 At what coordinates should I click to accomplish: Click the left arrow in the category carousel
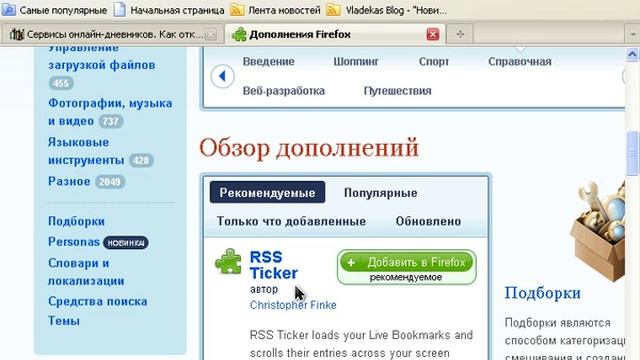(222, 76)
